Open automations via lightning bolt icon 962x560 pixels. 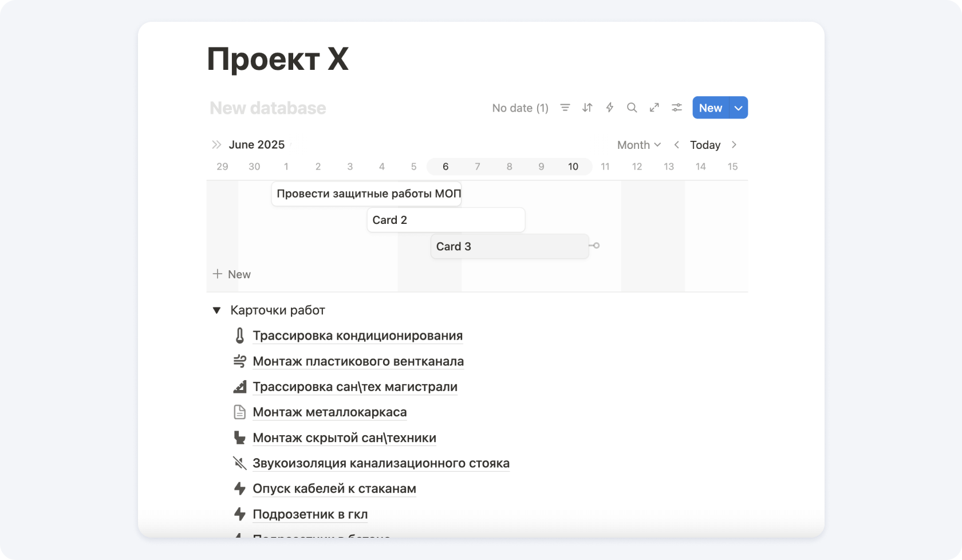click(609, 108)
